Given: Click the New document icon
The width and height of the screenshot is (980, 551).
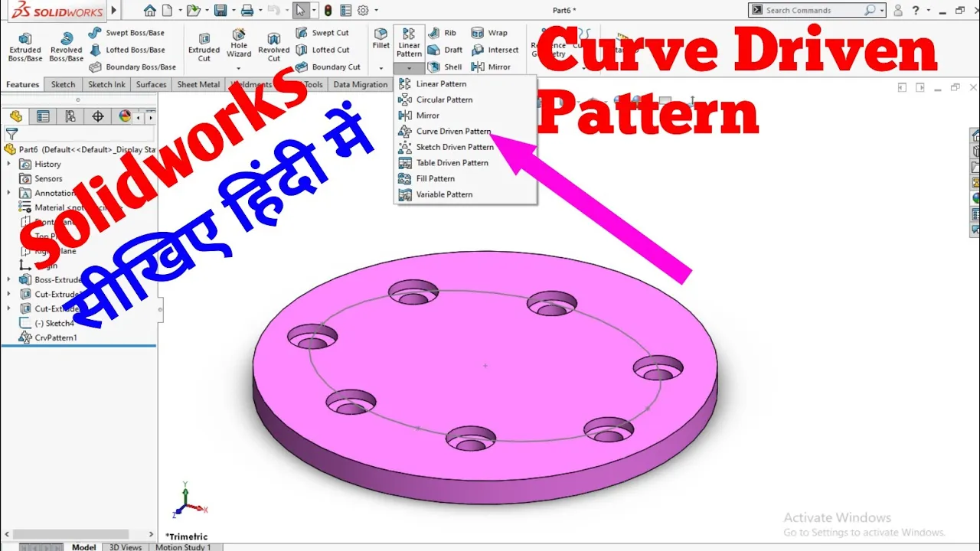Looking at the screenshot, I should (168, 10).
